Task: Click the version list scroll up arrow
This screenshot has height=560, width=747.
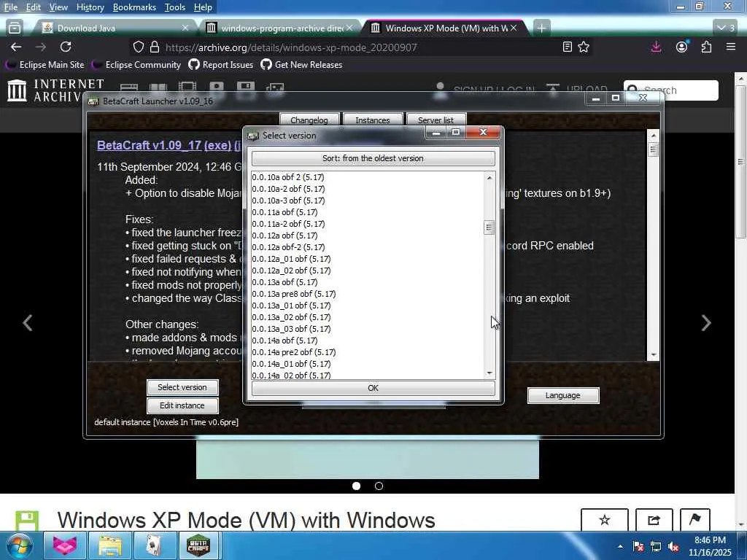Action: pos(489,178)
